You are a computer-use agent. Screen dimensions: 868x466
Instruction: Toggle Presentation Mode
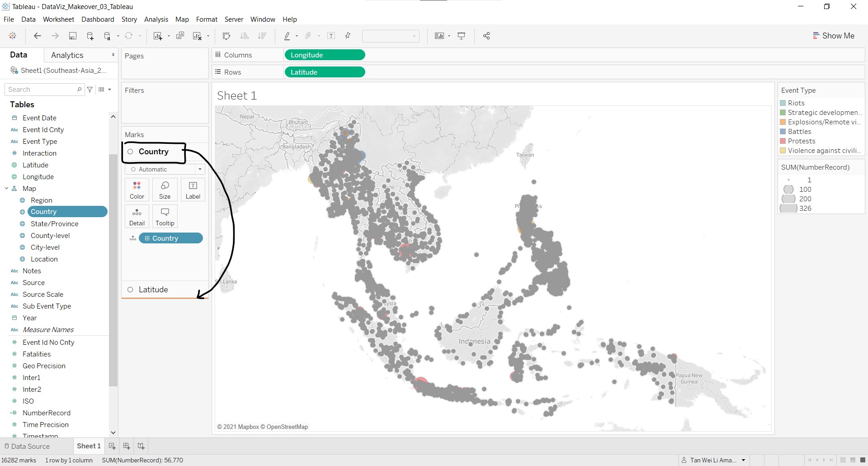tap(462, 36)
